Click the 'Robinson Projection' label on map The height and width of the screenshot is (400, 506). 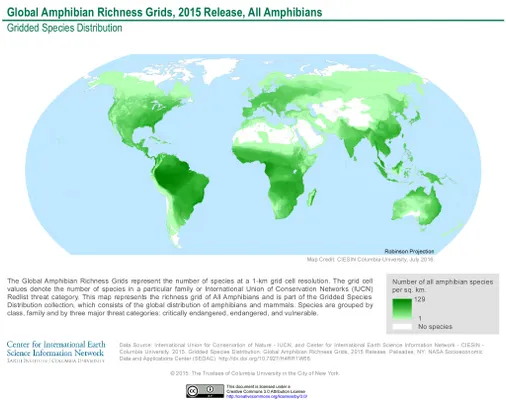[409, 251]
